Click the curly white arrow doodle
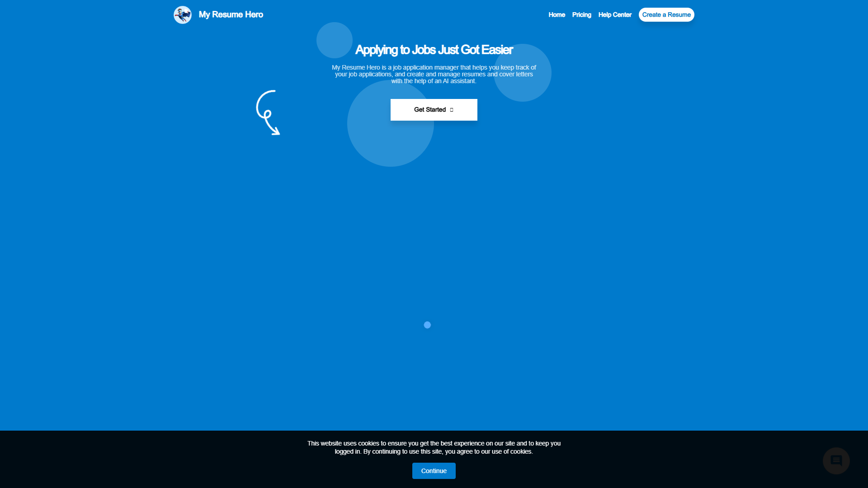The height and width of the screenshot is (488, 868). [268, 113]
